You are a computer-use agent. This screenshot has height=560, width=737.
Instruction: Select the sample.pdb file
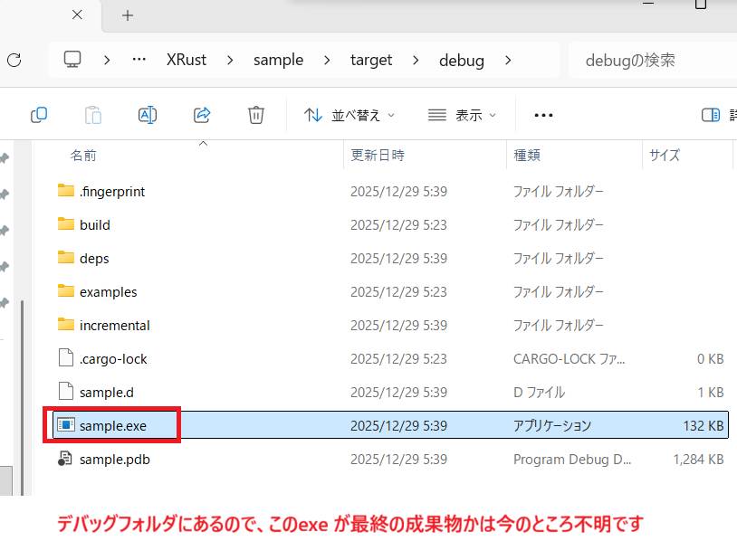point(114,460)
